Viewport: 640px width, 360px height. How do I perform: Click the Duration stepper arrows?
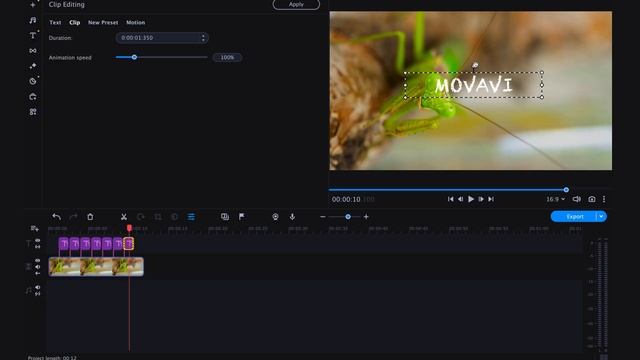pos(203,38)
